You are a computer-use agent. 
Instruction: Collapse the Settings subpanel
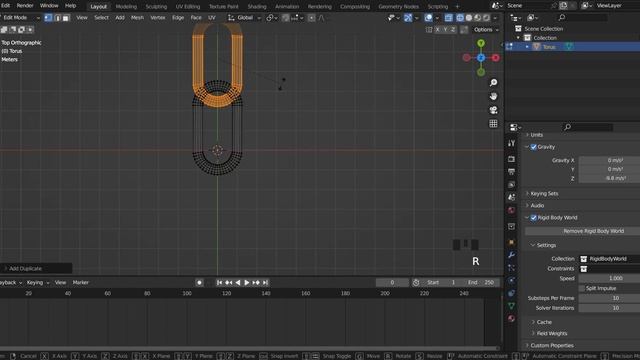[546, 245]
